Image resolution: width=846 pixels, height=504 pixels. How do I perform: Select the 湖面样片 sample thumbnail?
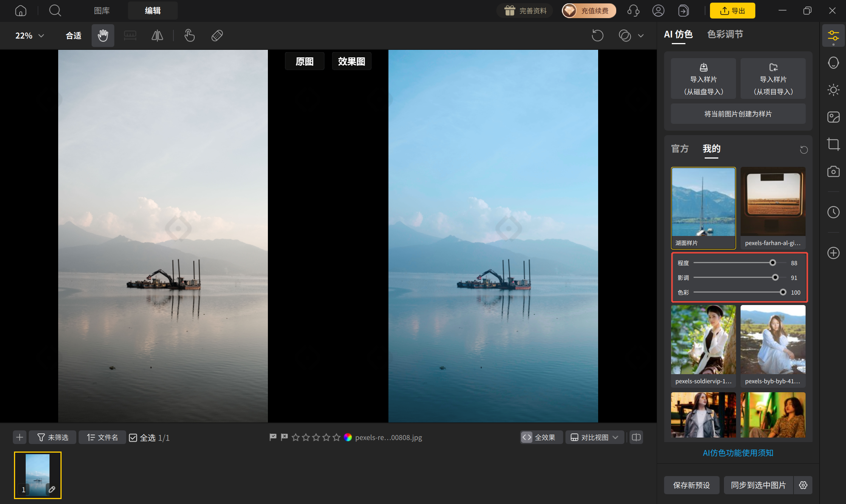coord(703,208)
